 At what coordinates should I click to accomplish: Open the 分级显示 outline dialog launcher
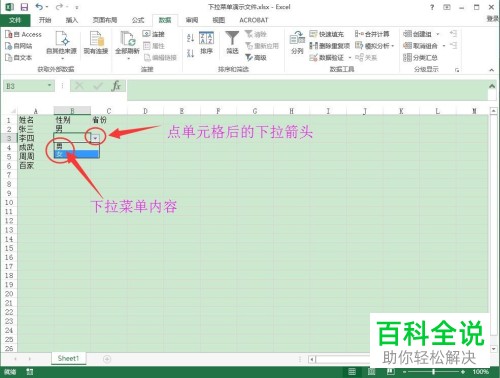pos(457,70)
